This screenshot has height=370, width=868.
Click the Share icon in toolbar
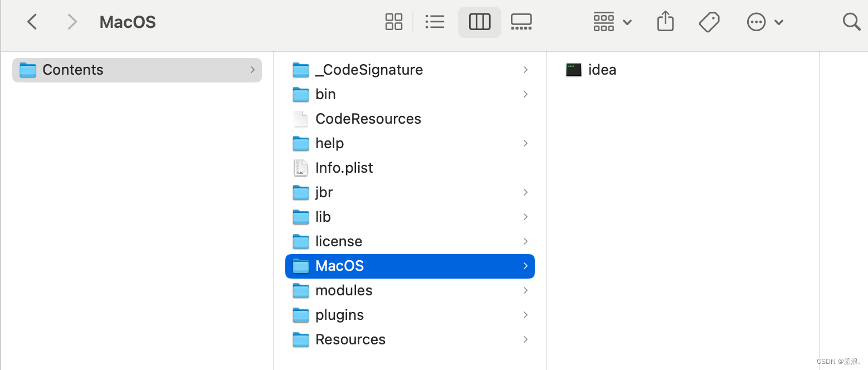665,22
